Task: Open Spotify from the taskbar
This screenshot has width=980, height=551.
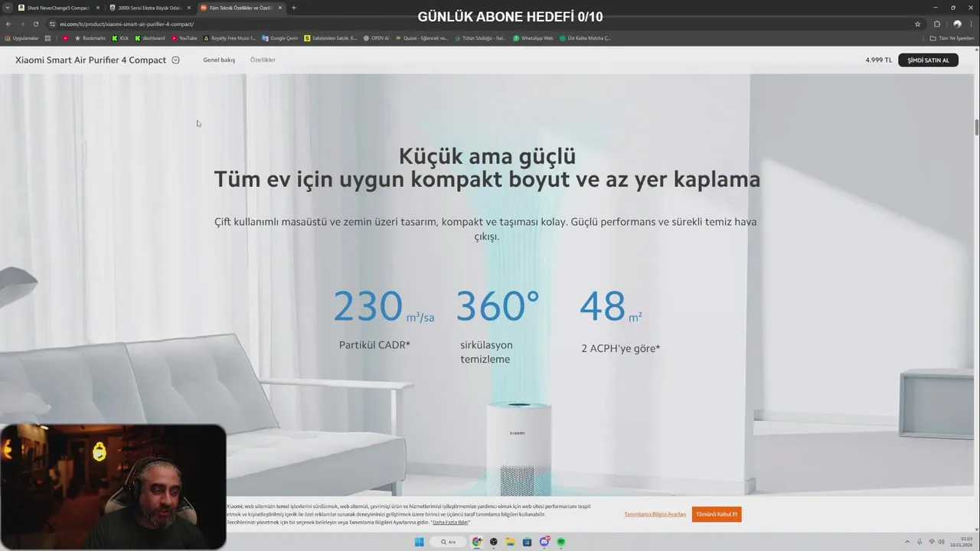Action: 561,542
